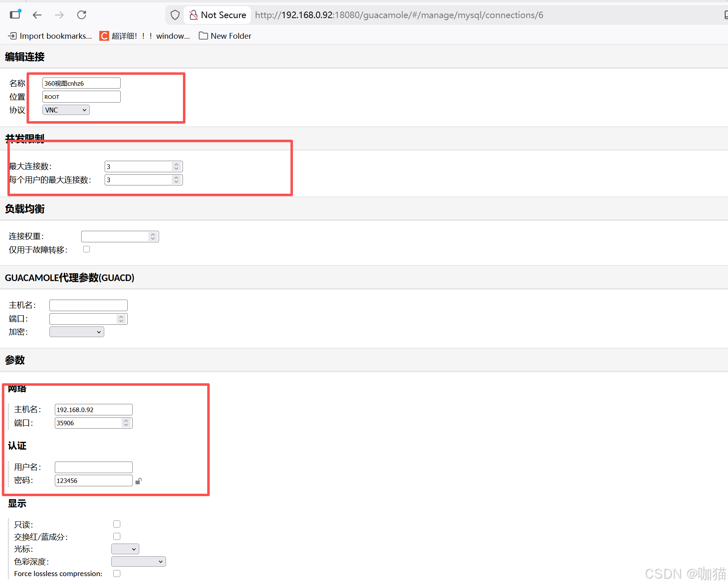Viewport: 728px width, 586px height.
Task: Go back with the browser back arrow
Action: coord(37,15)
